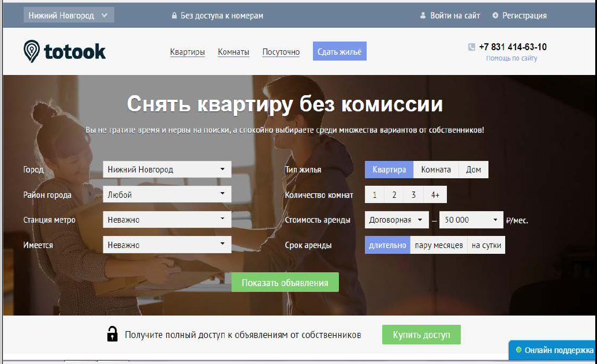
Task: Open the 'Город' dropdown with Нижний Новгород
Action: tap(167, 170)
